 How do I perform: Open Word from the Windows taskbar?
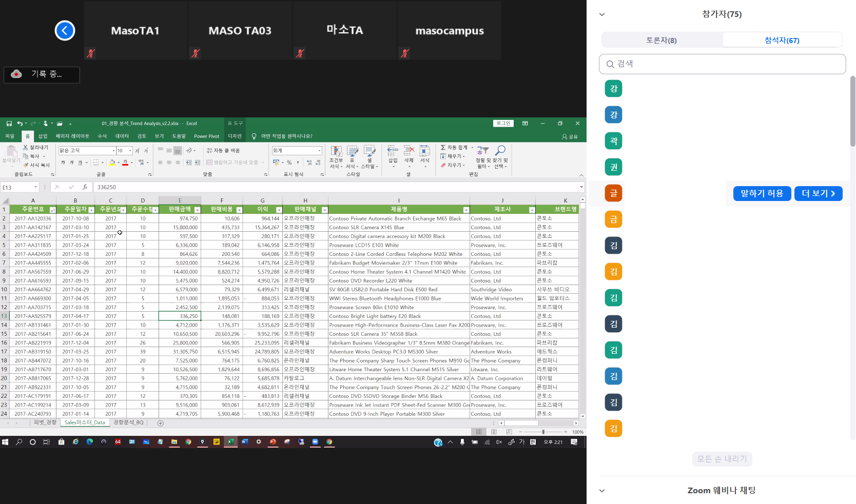245,442
